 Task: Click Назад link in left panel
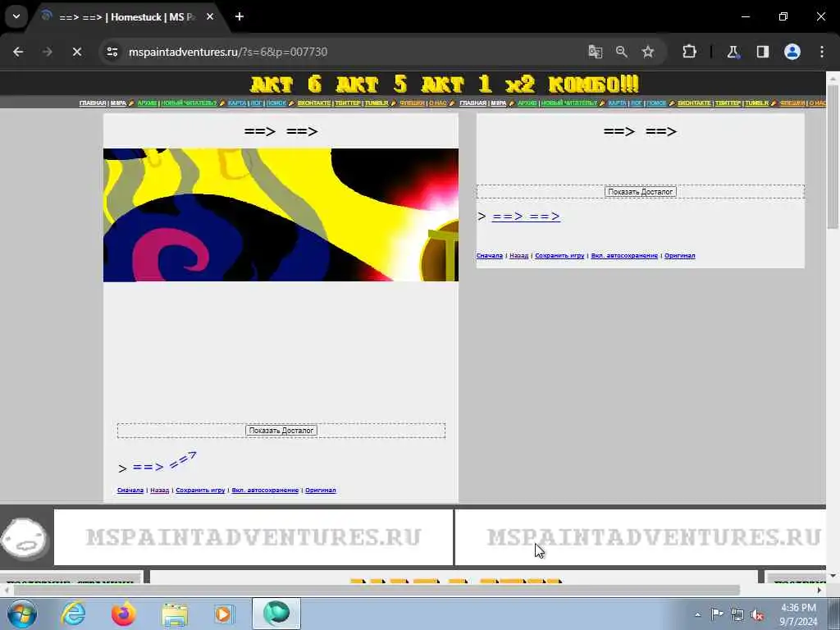pos(160,491)
